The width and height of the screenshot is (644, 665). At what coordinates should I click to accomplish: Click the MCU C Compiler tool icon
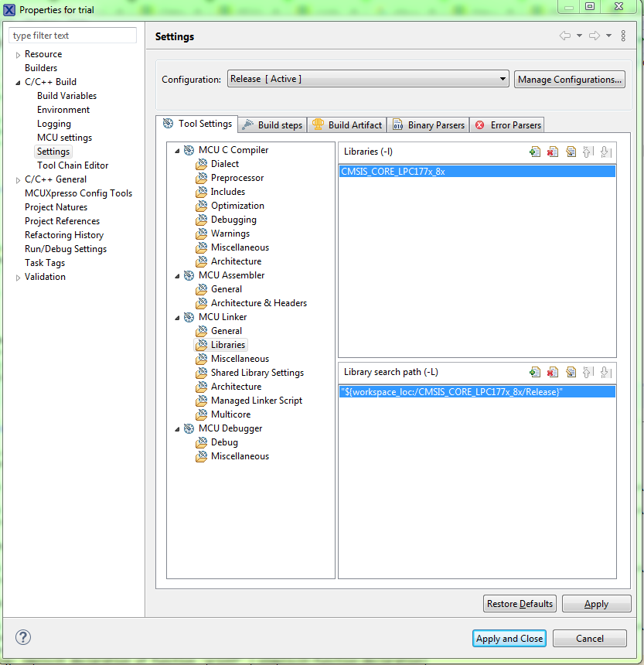pos(189,150)
